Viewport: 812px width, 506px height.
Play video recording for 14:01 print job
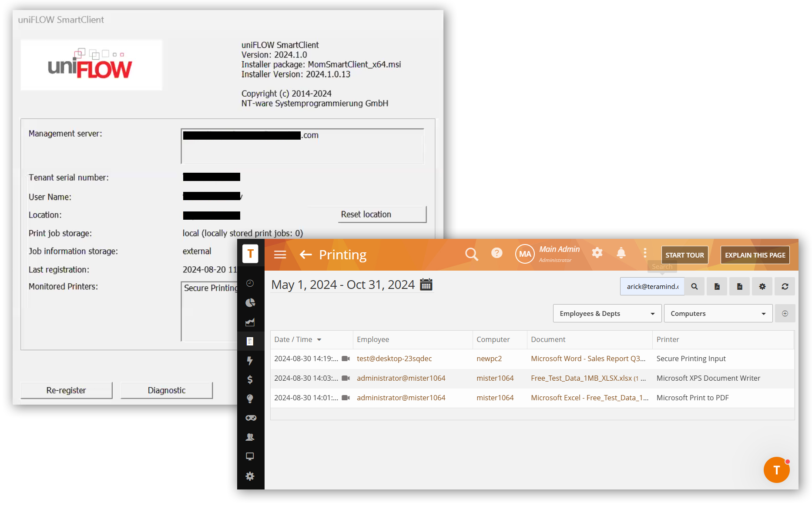click(346, 398)
